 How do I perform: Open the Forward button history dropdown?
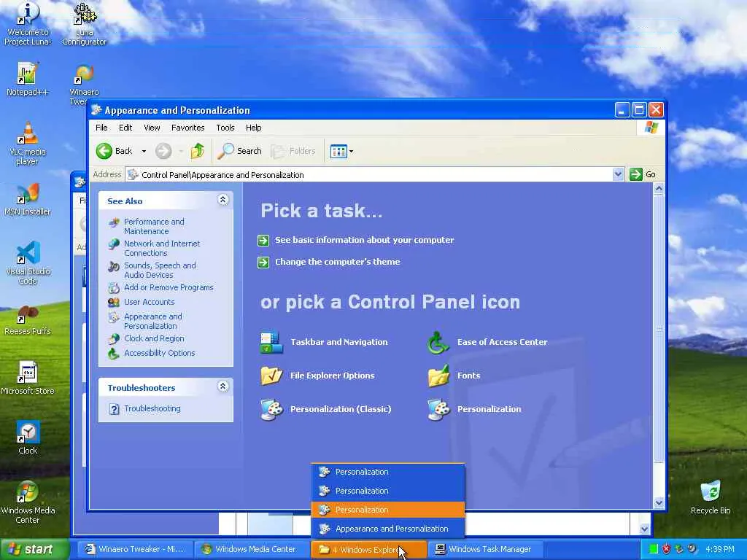click(x=181, y=152)
